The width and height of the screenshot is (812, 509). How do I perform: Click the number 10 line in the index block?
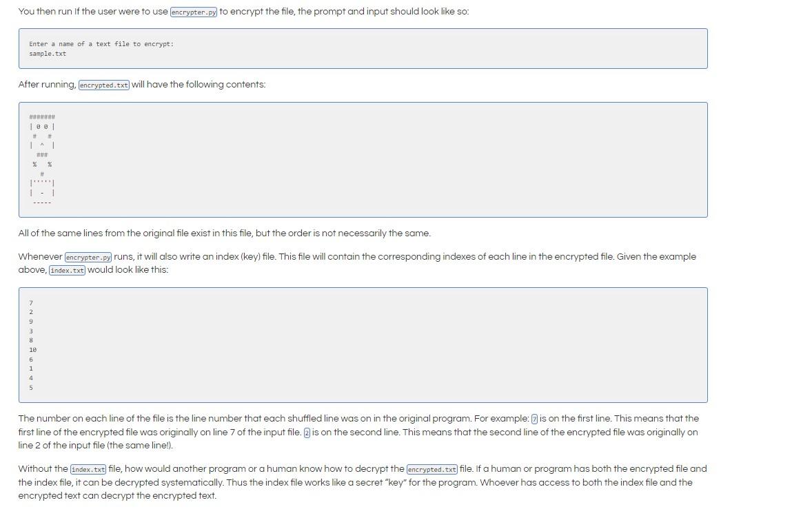(32, 350)
